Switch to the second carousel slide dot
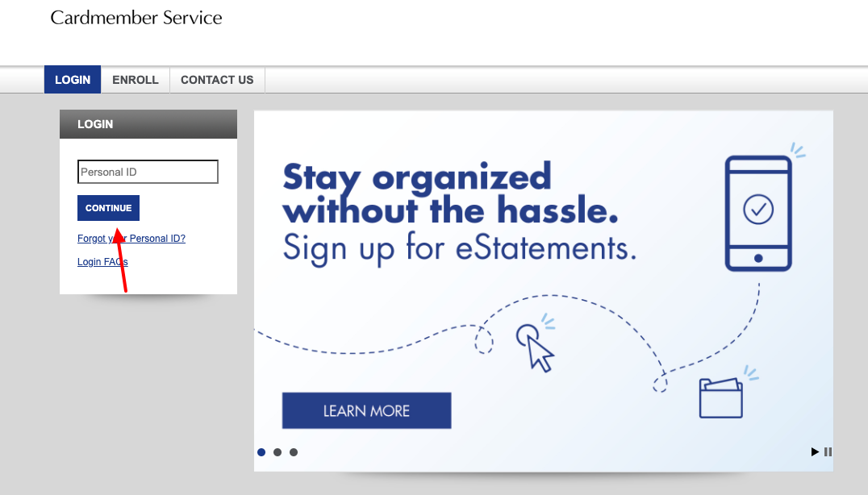The width and height of the screenshot is (868, 495). click(x=278, y=452)
